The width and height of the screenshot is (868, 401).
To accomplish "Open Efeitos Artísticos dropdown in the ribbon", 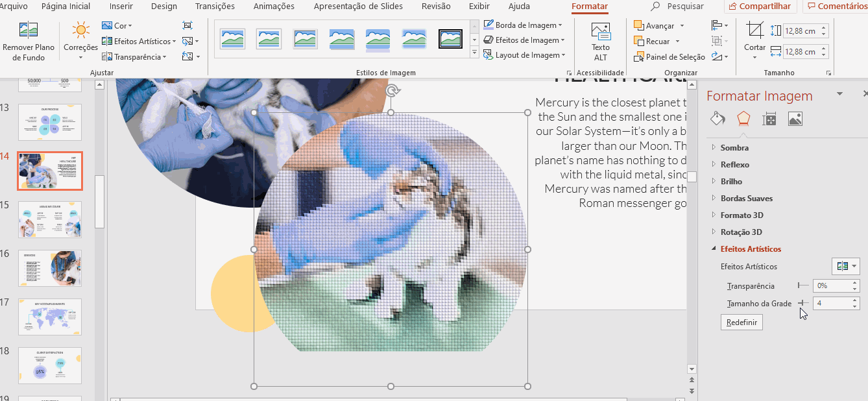I will click(x=139, y=42).
